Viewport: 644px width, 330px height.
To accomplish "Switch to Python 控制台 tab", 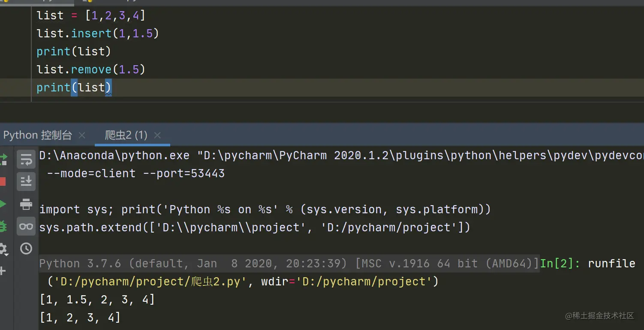I will click(x=38, y=136).
